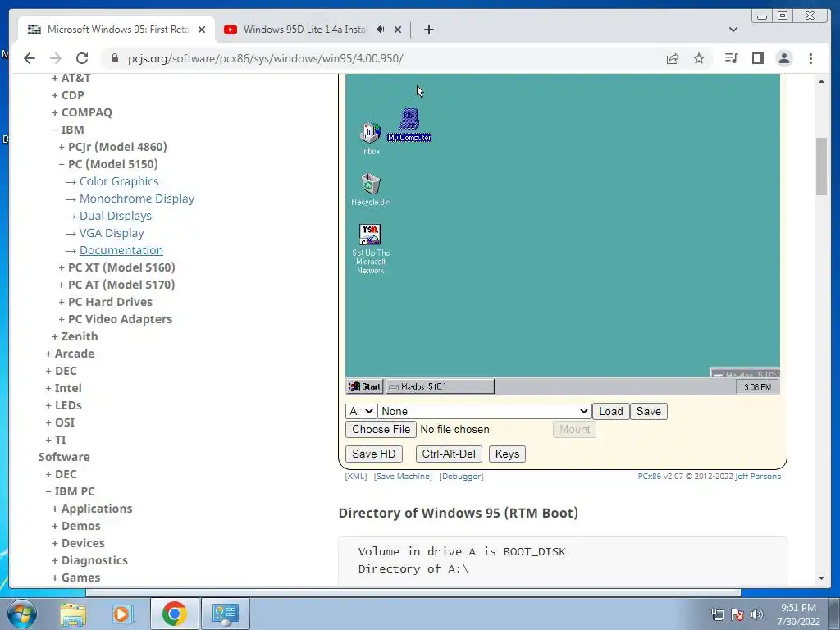
Task: Open the Inbox desktop icon
Action: (x=370, y=138)
